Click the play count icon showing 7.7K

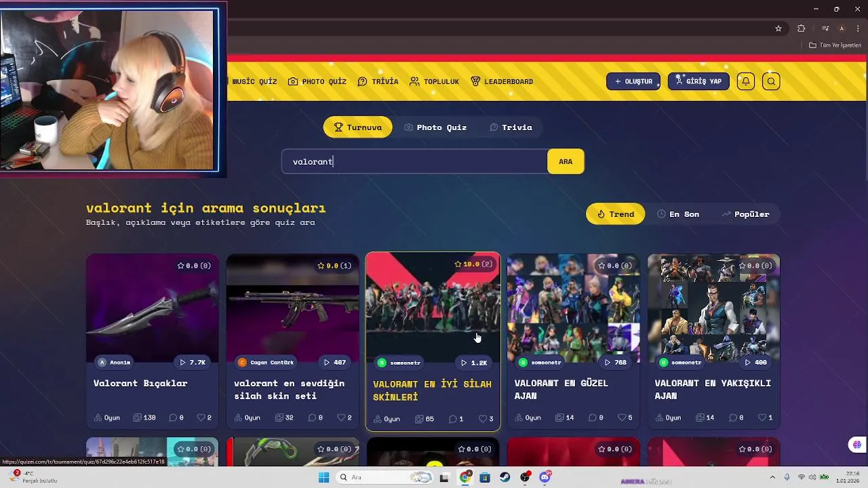(x=183, y=363)
